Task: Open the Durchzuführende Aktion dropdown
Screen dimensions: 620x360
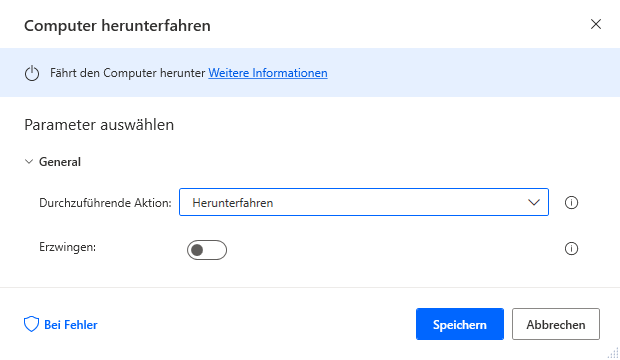Action: click(364, 202)
